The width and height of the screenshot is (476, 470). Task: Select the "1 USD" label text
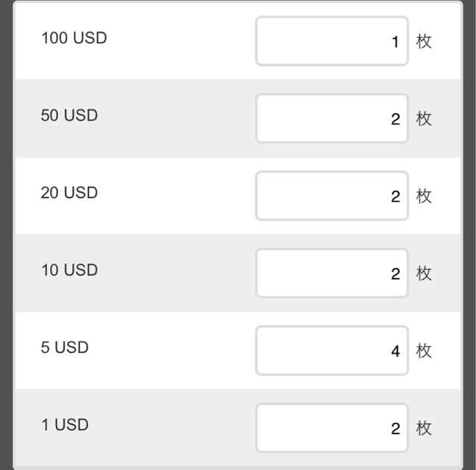click(x=65, y=425)
